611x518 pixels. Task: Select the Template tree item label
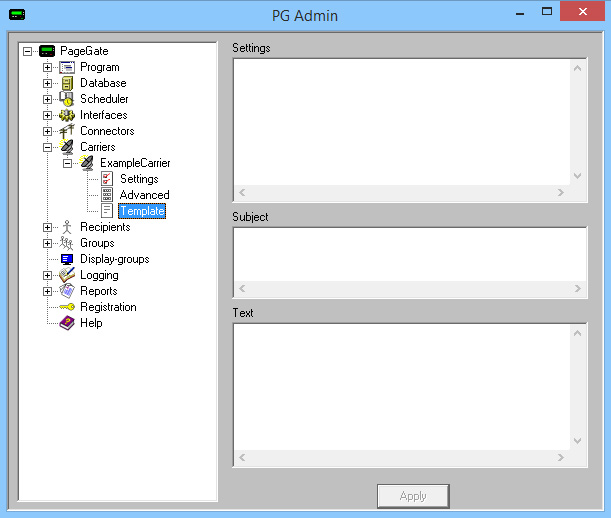[142, 211]
